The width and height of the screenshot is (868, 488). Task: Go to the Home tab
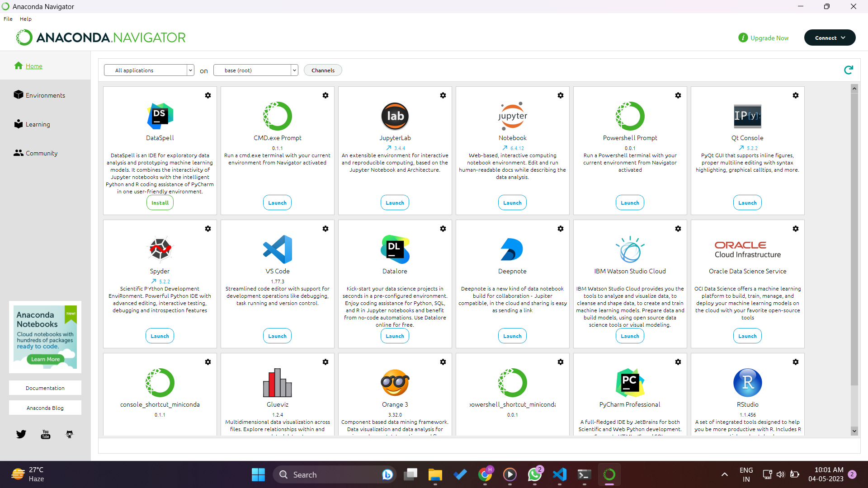(45, 66)
